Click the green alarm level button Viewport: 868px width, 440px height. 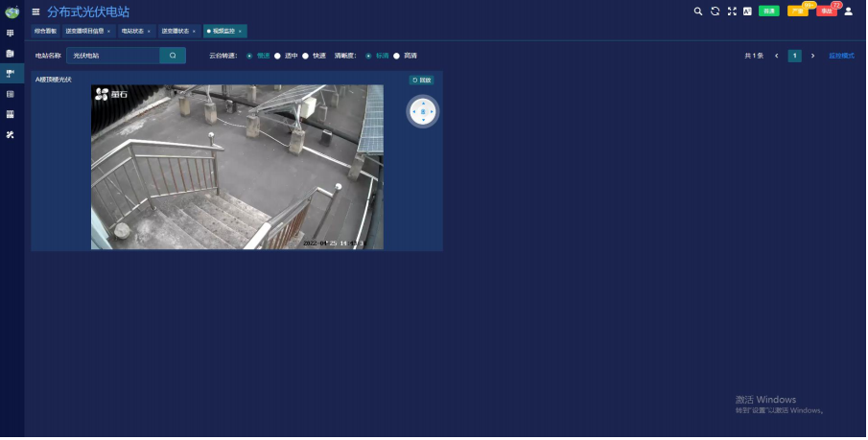(769, 12)
